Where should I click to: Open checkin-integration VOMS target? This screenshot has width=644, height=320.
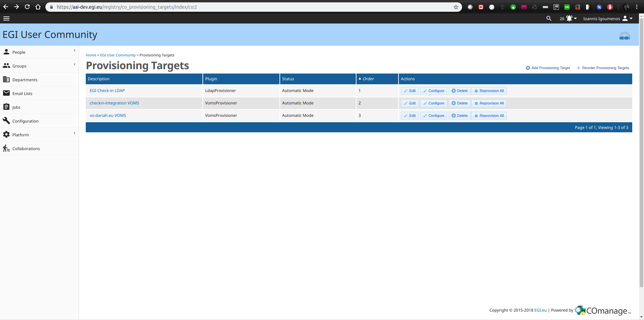(114, 103)
